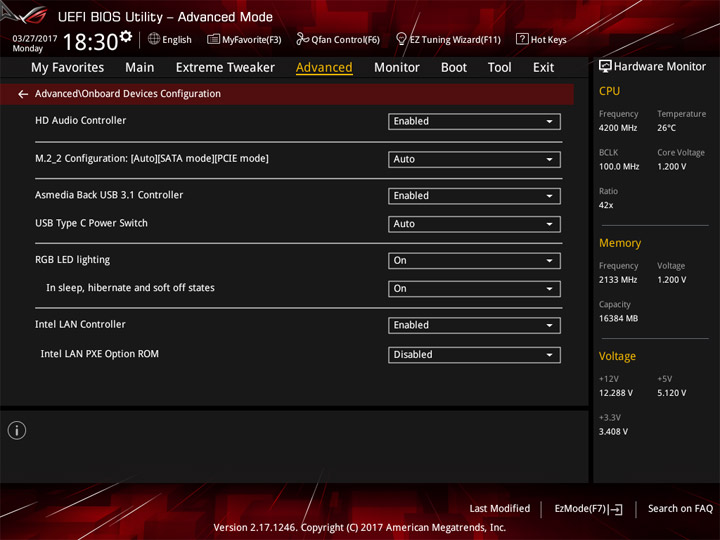Select Intel LAN Controller label
The width and height of the screenshot is (720, 540).
80,325
